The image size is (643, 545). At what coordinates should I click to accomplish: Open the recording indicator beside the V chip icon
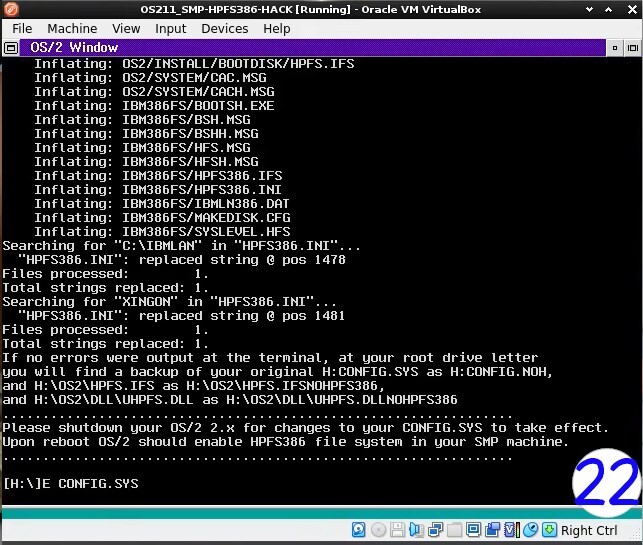coord(493,530)
